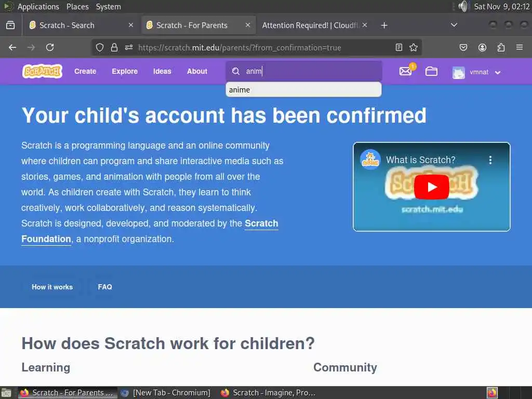Expand the vmnat account dropdown arrow

(x=498, y=72)
